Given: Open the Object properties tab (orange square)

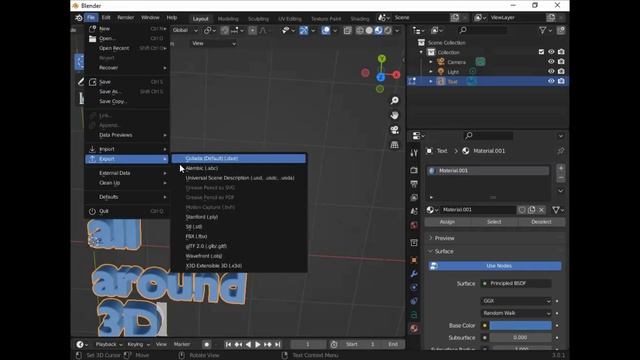Looking at the screenshot, I should point(414,260).
